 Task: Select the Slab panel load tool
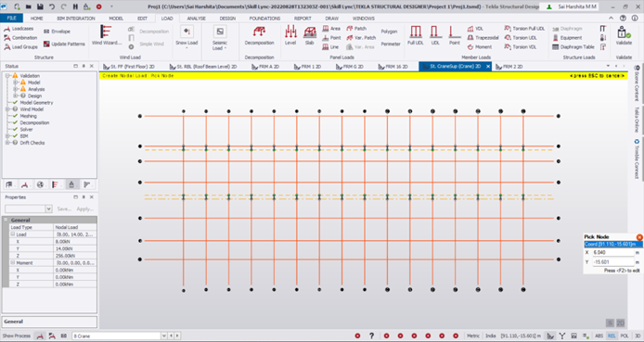pyautogui.click(x=309, y=35)
